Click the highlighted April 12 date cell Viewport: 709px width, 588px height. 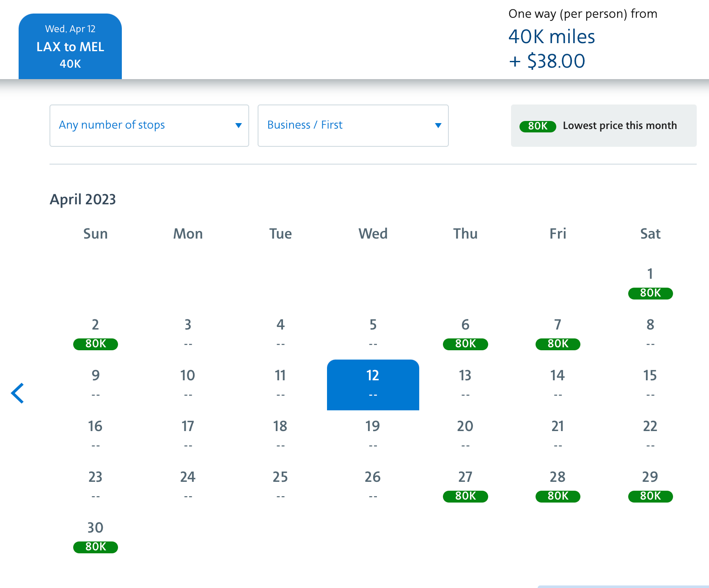pyautogui.click(x=373, y=385)
